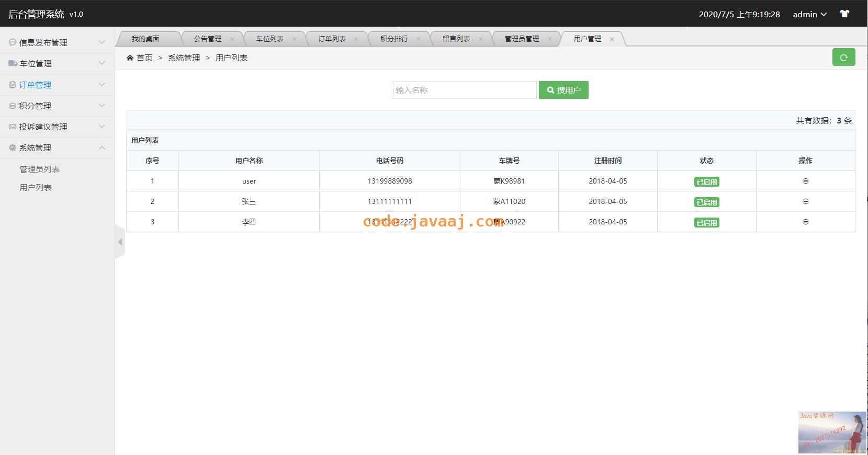Click the 订单管理 document icon
Image resolution: width=868 pixels, height=455 pixels.
coord(13,84)
